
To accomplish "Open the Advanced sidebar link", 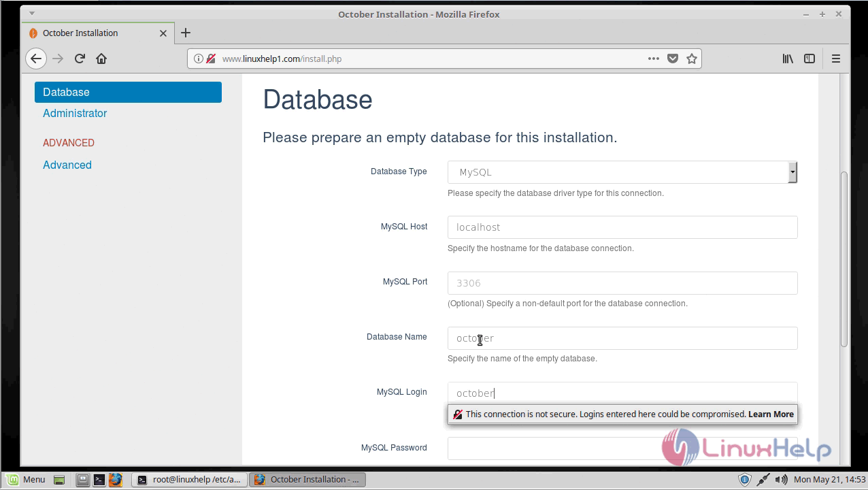I will 67,165.
